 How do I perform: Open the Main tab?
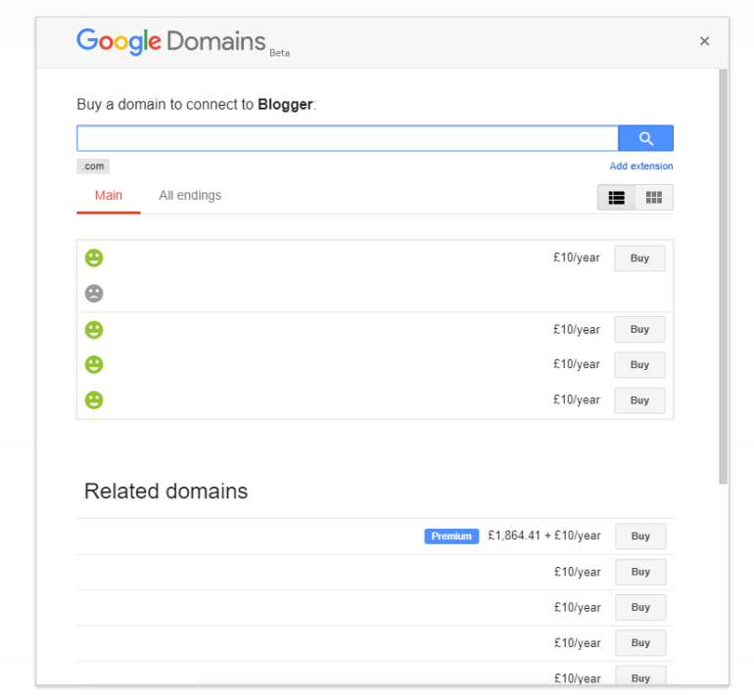point(109,196)
